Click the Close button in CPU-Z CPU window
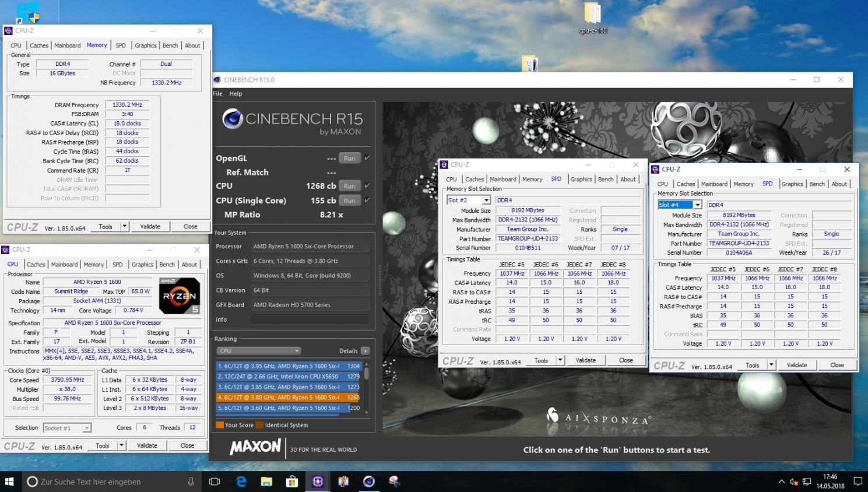 pyautogui.click(x=187, y=445)
